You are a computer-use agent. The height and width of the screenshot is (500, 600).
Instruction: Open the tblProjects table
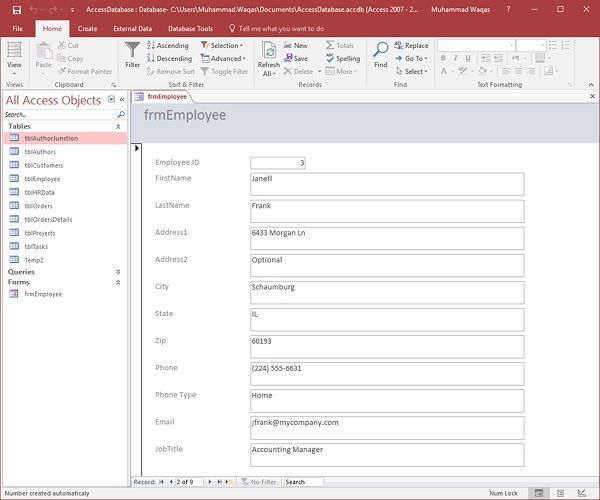tap(40, 233)
